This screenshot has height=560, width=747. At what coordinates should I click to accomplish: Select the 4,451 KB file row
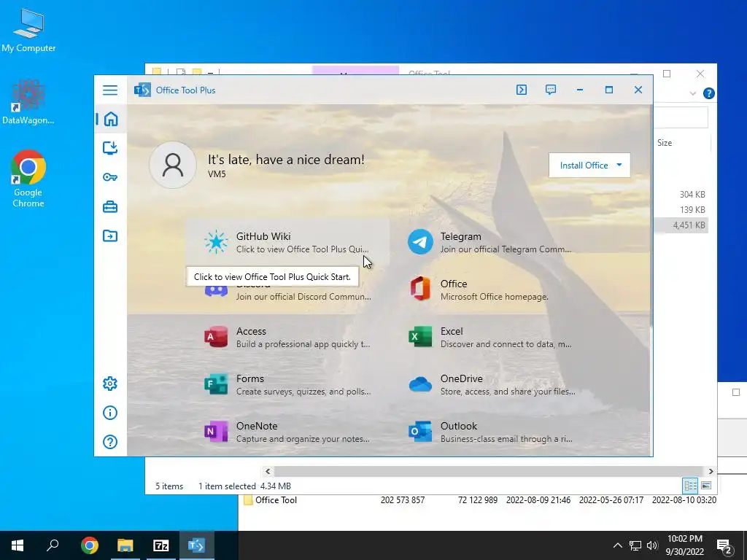click(681, 225)
